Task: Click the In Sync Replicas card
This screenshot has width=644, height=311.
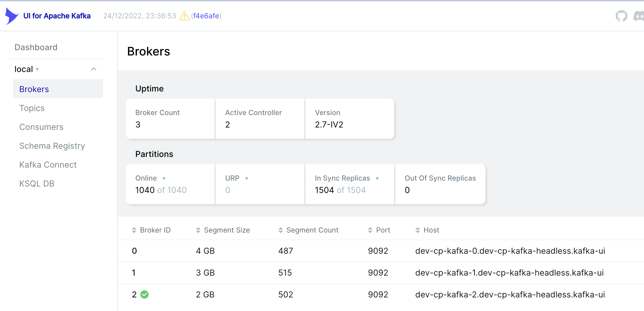Action: tap(350, 184)
